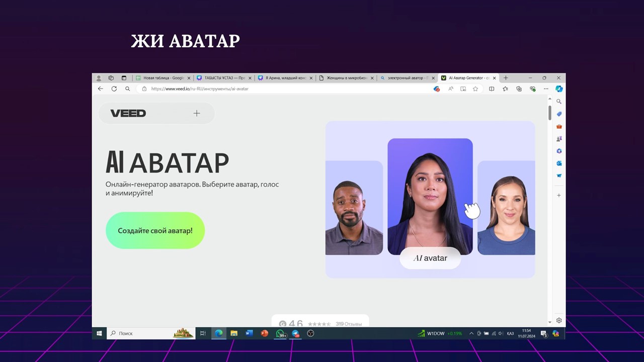Image resolution: width=644 pixels, height=362 pixels.
Task: Open sidebar shopping tag icon
Action: click(559, 114)
